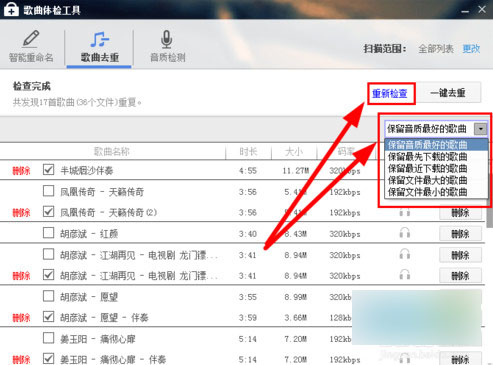Viewport: 493px width, 365px height.
Task: Click the combo box dropdown arrow
Action: click(481, 129)
